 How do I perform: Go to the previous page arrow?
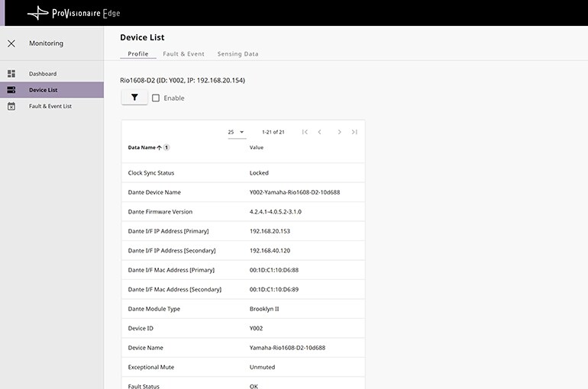tap(320, 132)
